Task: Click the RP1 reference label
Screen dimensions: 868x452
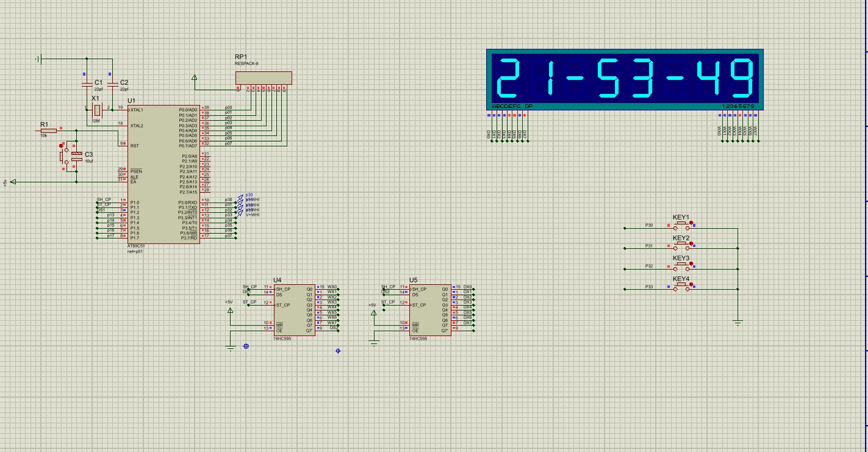Action: coord(241,57)
